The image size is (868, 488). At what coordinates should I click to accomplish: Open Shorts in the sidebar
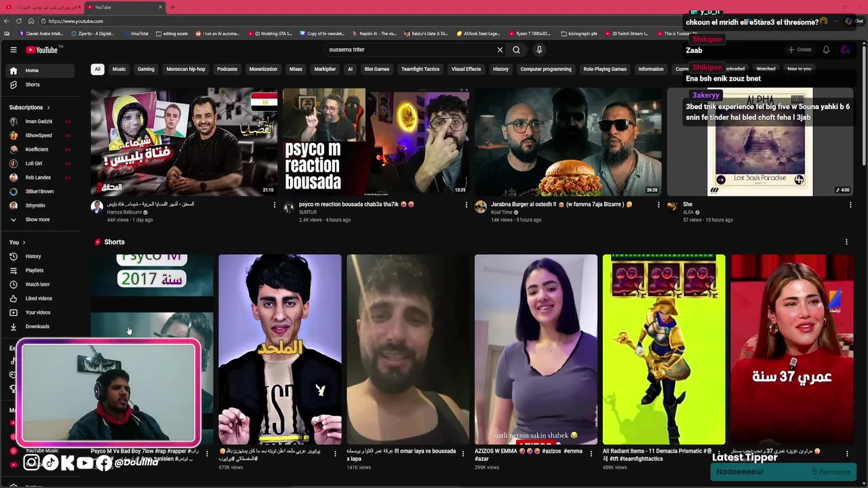pos(41,85)
